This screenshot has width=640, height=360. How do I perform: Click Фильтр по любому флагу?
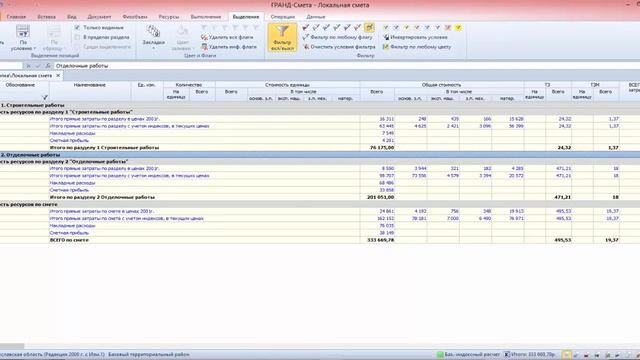click(338, 37)
